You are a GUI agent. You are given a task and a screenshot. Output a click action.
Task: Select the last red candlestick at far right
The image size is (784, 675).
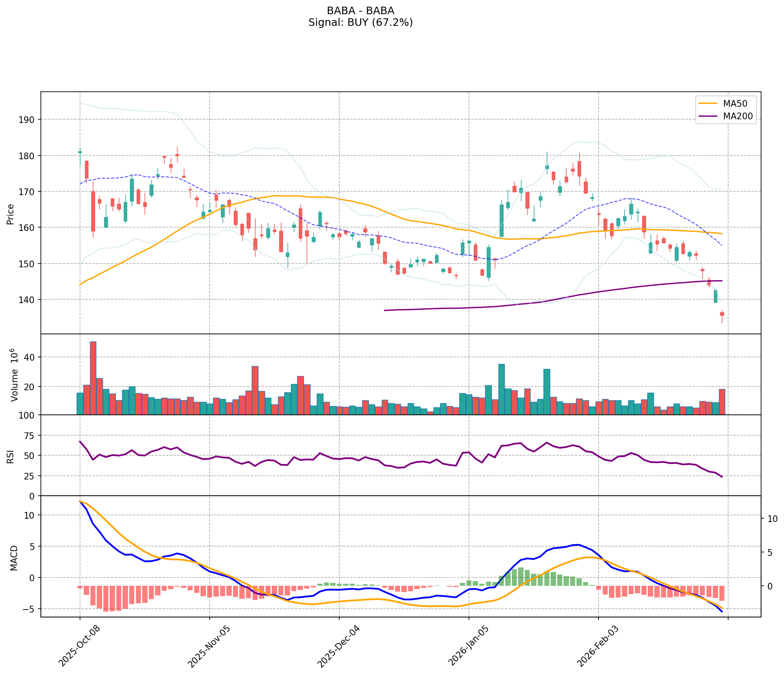coord(722,314)
